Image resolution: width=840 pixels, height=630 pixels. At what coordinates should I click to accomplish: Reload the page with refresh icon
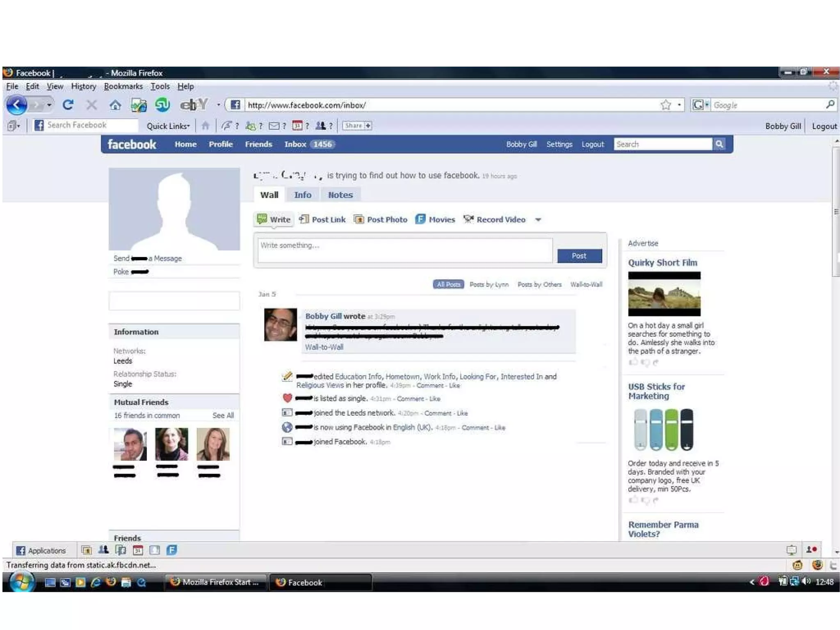coord(68,105)
